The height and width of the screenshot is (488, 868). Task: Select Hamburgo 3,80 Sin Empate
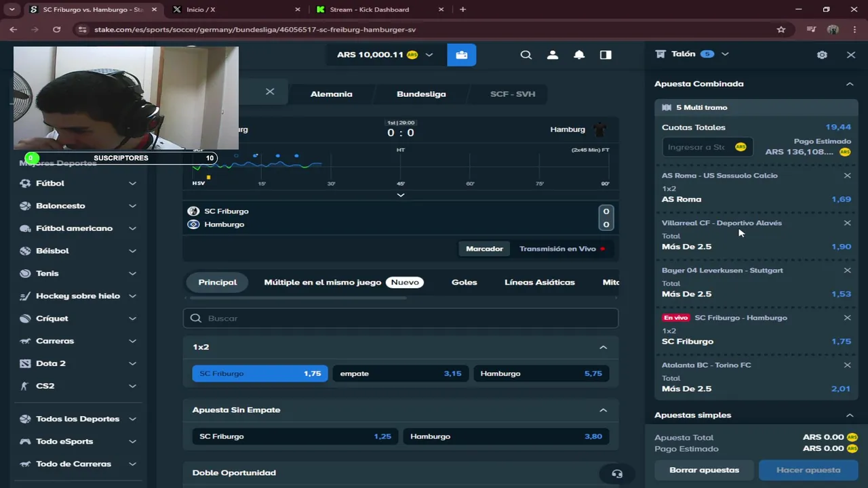(506, 436)
